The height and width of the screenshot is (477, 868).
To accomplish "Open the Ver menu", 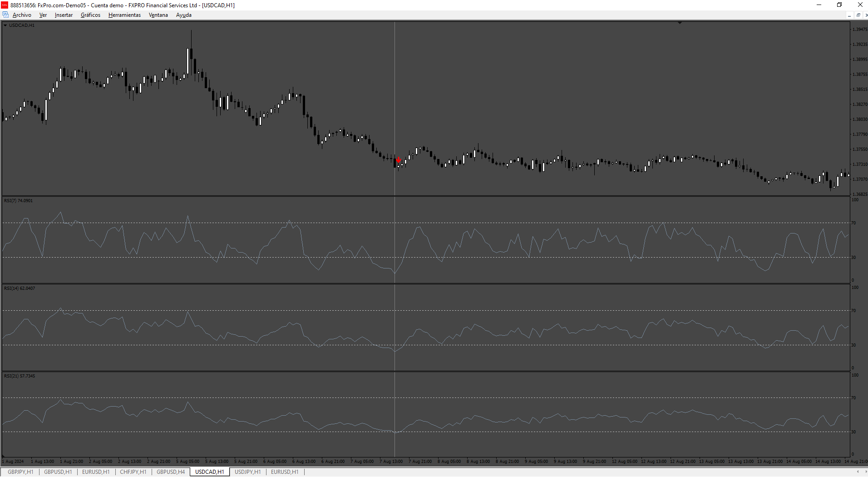I will (43, 15).
